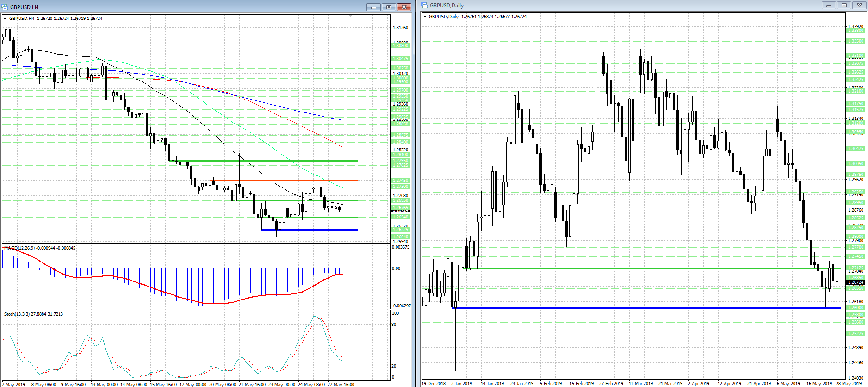Viewport: 868px width, 387px height.
Task: Click the GBPUSD,Daily window title text
Action: coord(446,6)
